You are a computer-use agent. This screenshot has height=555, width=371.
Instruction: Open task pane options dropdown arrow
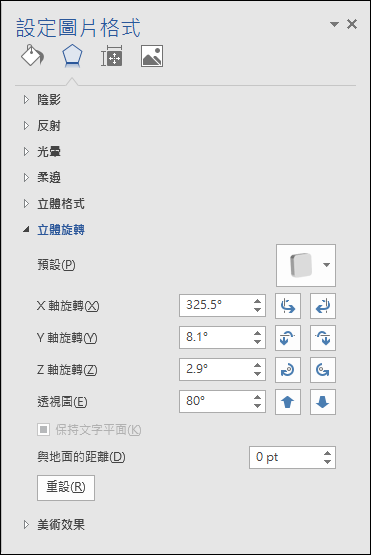[334, 24]
